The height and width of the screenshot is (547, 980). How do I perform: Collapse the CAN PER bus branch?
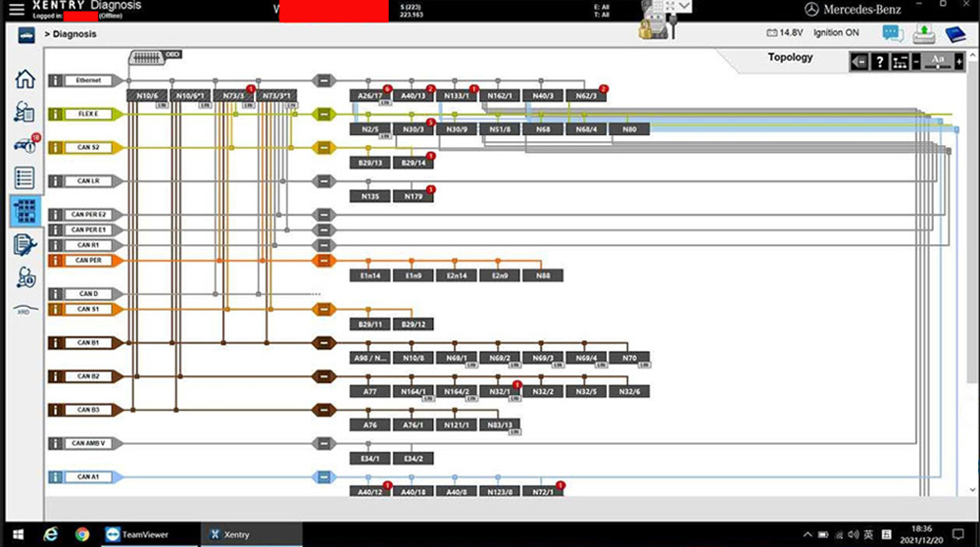click(x=323, y=261)
